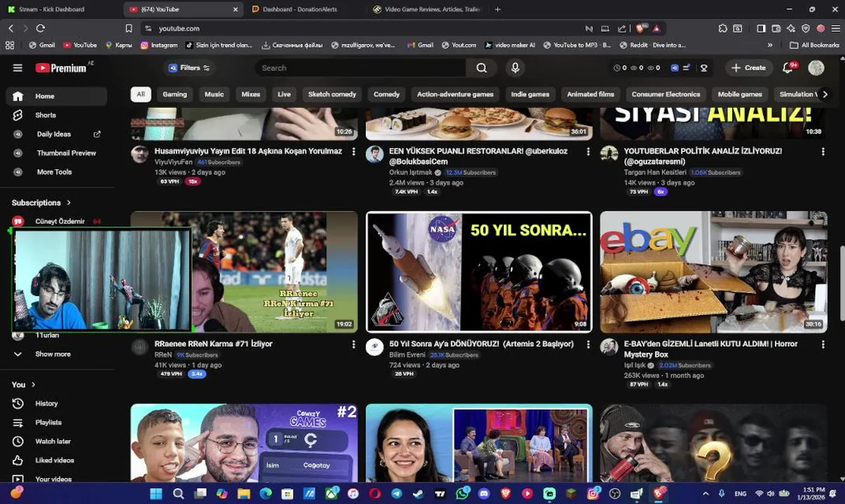Start voice search with microphone icon
845x504 pixels.
pyautogui.click(x=515, y=68)
